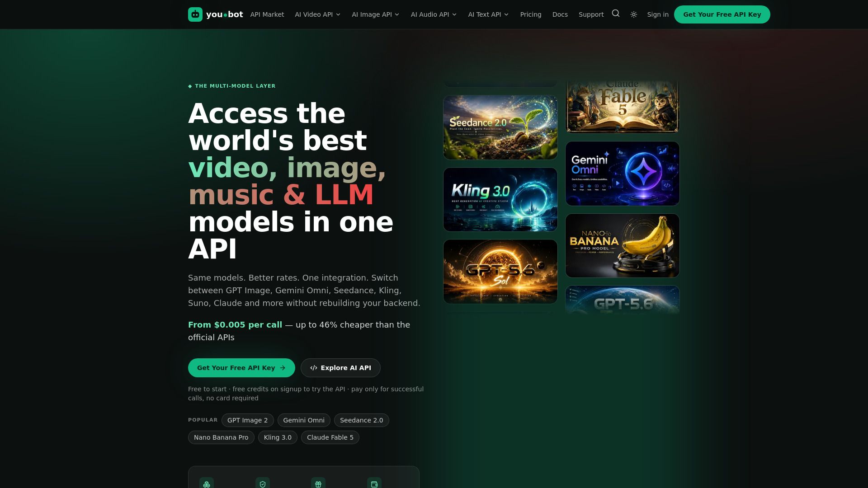Navigate to Support

[591, 14]
